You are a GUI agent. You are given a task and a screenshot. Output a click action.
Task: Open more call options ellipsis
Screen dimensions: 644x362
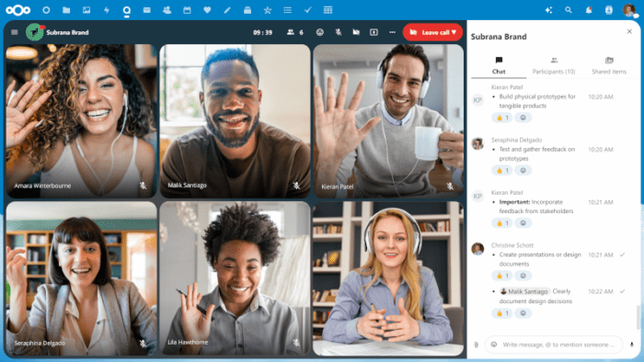coord(392,32)
